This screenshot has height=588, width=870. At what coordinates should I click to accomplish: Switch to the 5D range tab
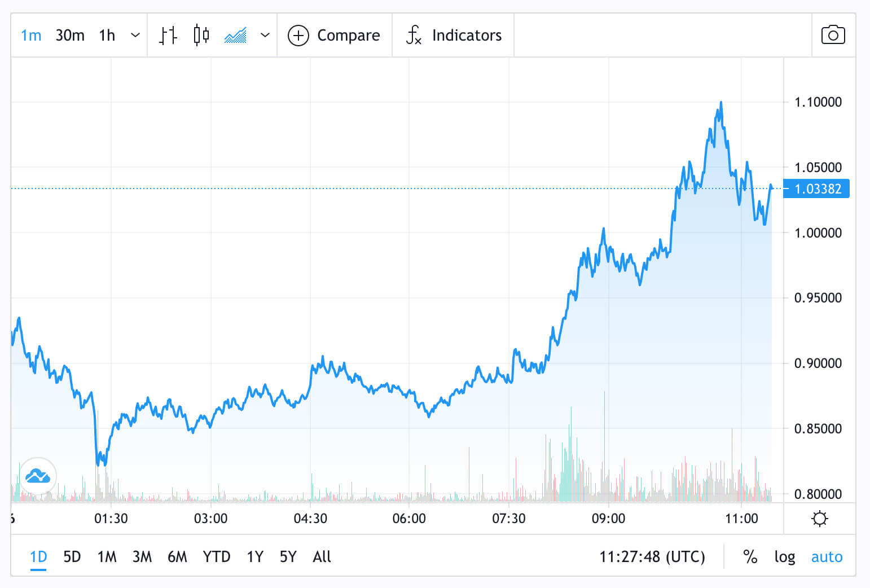72,556
